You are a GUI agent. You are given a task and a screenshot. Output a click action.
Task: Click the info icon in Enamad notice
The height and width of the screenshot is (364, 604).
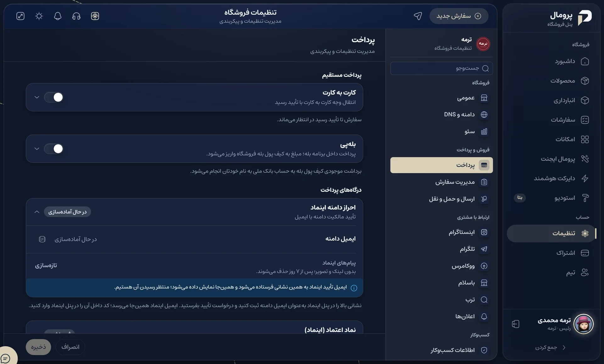[x=354, y=288]
